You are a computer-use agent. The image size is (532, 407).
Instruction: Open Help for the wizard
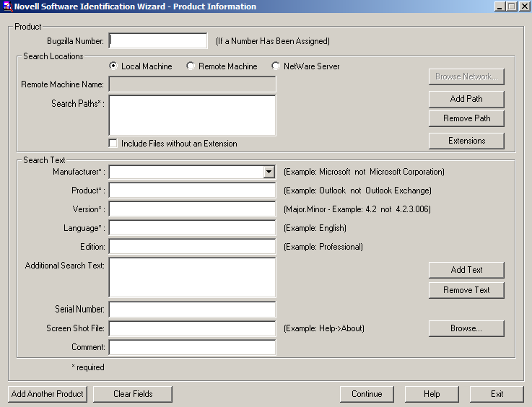tap(432, 394)
